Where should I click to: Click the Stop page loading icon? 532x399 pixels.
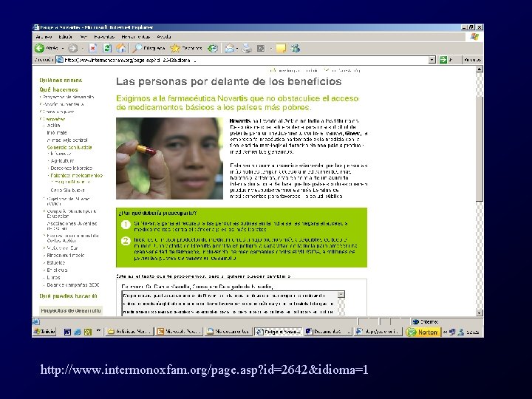(x=92, y=49)
